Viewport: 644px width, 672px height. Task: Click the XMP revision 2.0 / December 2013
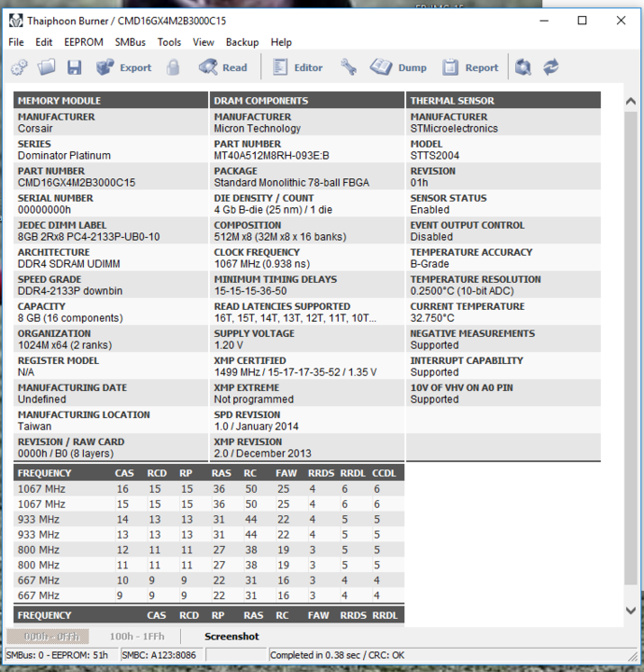click(x=262, y=454)
